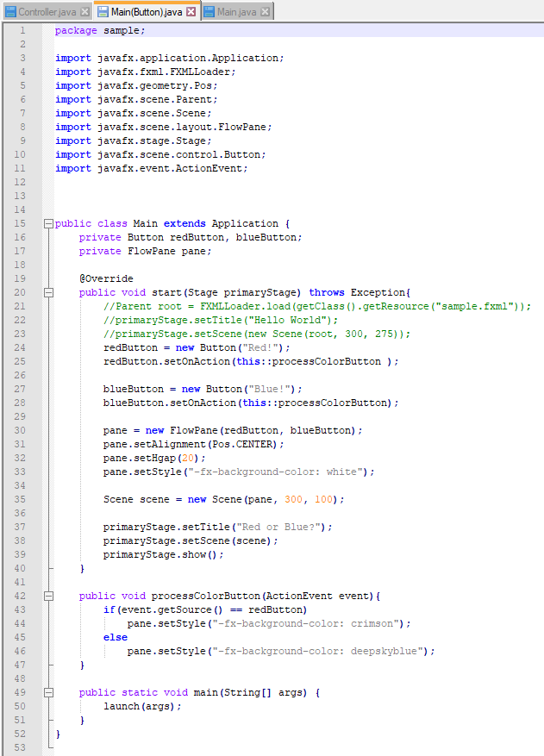Screen dimensions: 544x756
Task: Click 'primaryStage.show();' line
Action: point(164,555)
